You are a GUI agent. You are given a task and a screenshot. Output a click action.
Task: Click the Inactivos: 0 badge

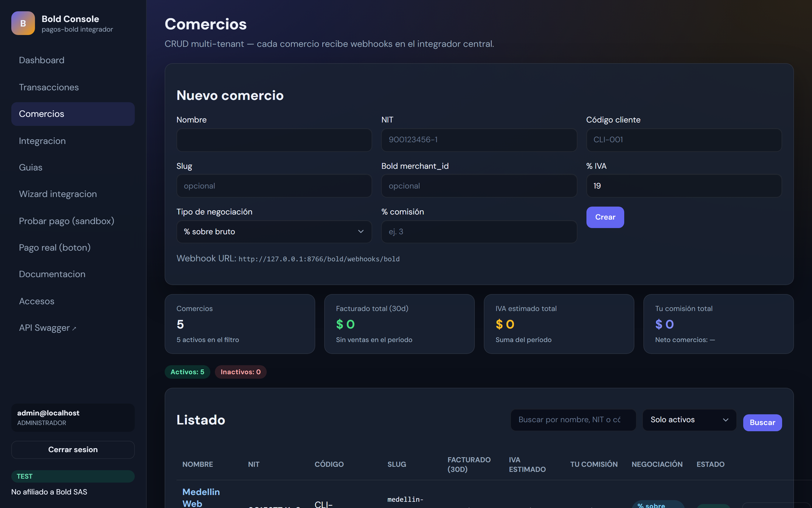tap(241, 372)
